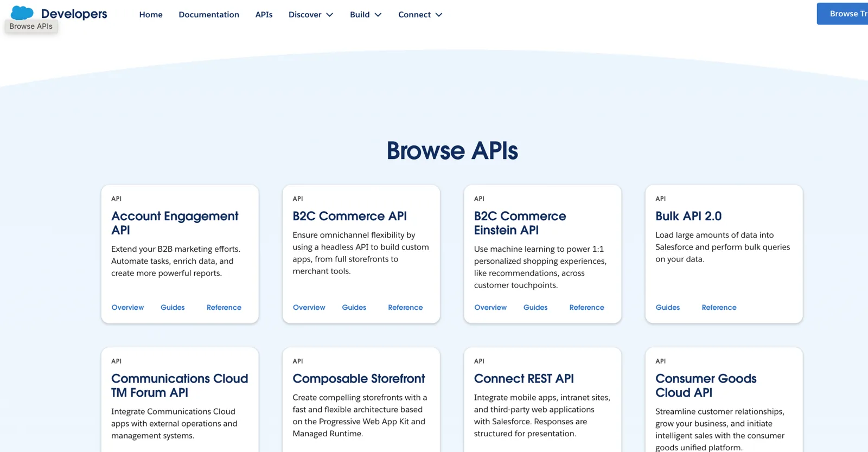868x452 pixels.
Task: Open Reference for Bulk API 2.0
Action: [x=719, y=307]
